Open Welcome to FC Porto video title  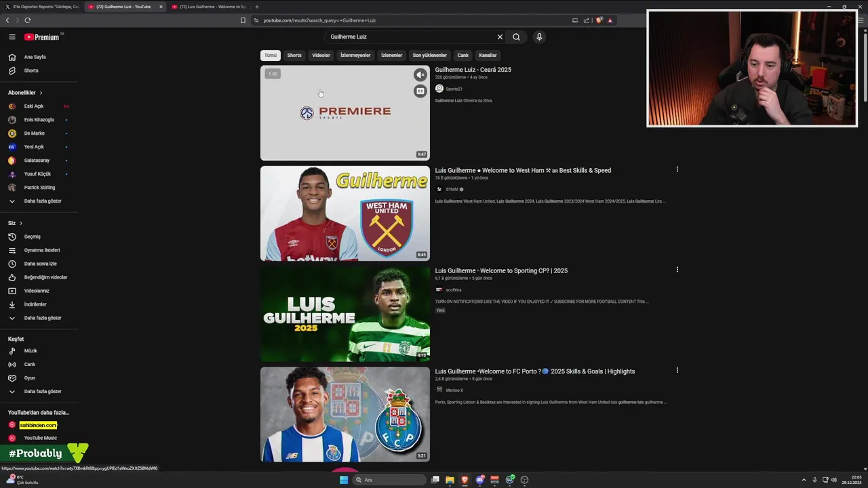(x=535, y=371)
